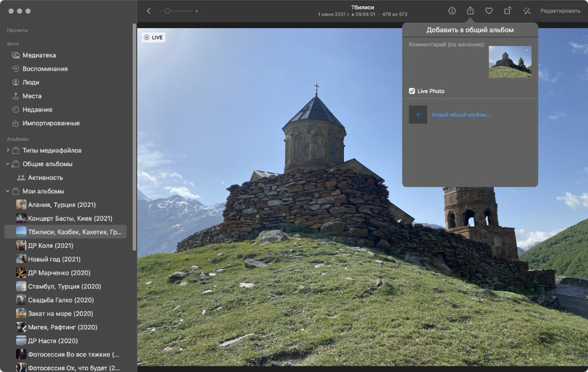Click the Новый общий альбом link

coord(461,115)
